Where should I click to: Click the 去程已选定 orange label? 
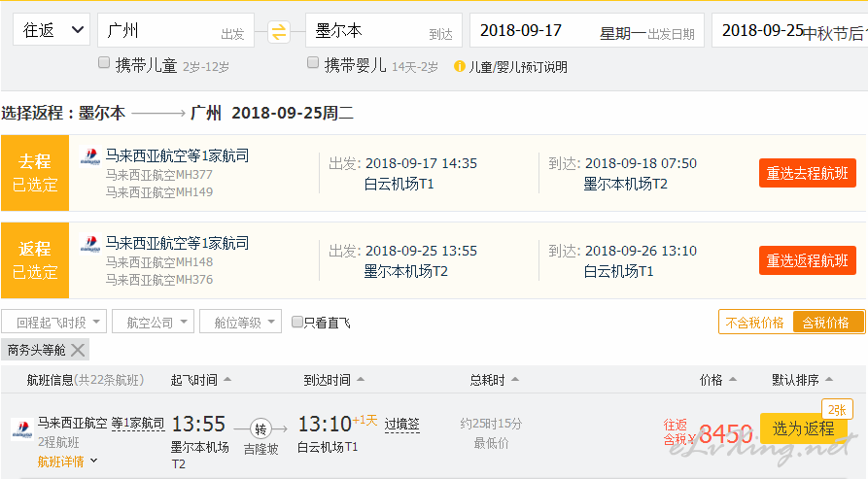coord(35,173)
